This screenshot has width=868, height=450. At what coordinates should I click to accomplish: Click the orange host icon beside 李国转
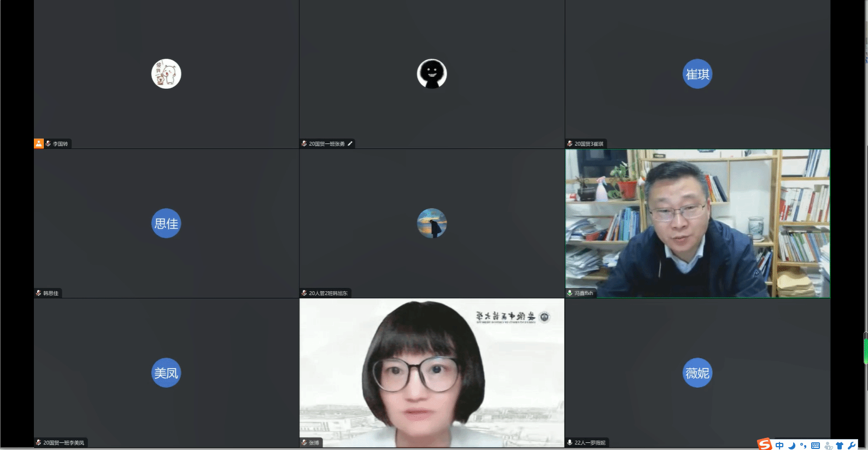(39, 144)
